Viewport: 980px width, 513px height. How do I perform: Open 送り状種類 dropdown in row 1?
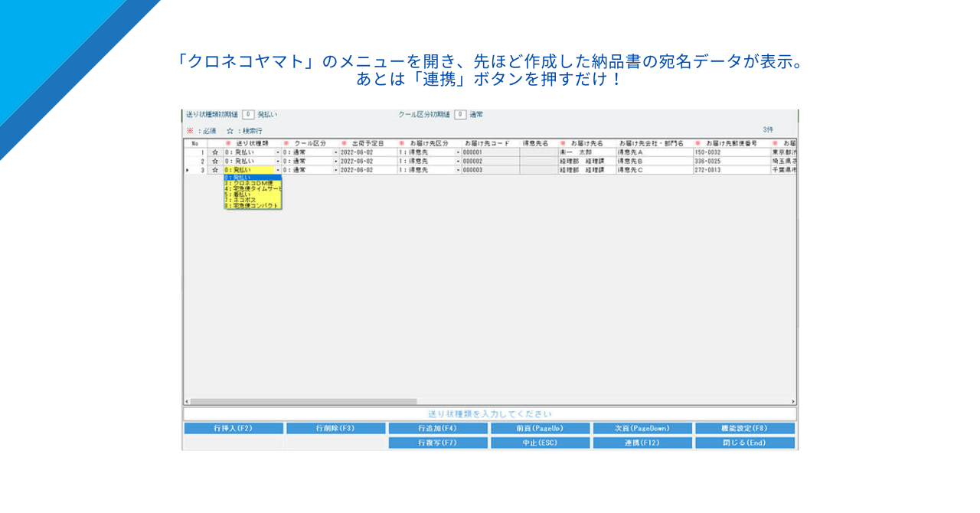coord(278,152)
